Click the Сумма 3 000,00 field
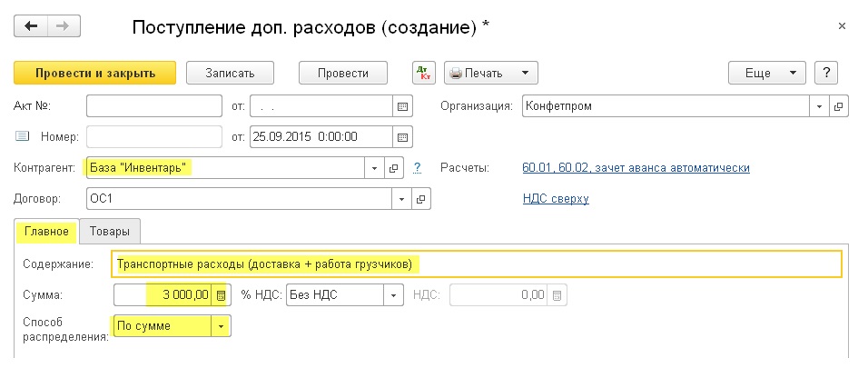This screenshot has width=868, height=368. coord(163,294)
